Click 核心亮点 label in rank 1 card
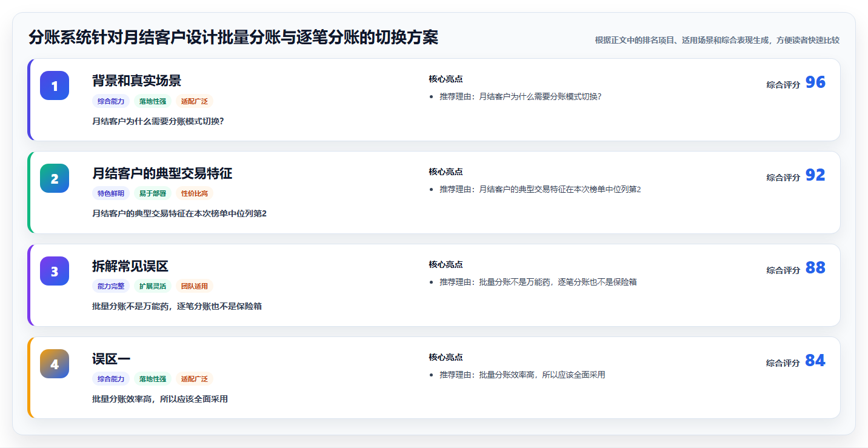 coord(446,79)
